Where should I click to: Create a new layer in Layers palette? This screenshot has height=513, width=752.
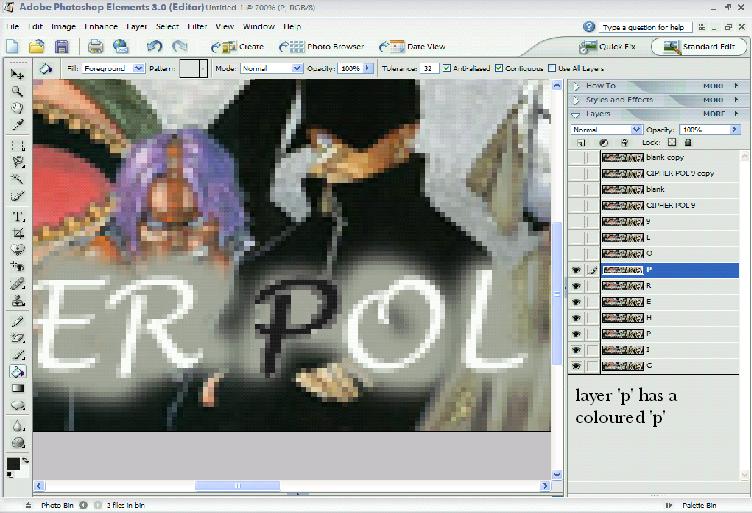[x=581, y=143]
